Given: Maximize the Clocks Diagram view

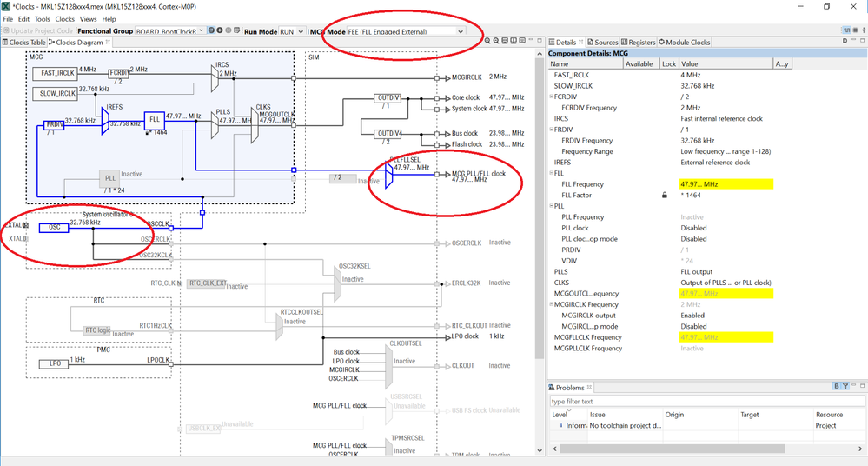Looking at the screenshot, I should pos(540,41).
